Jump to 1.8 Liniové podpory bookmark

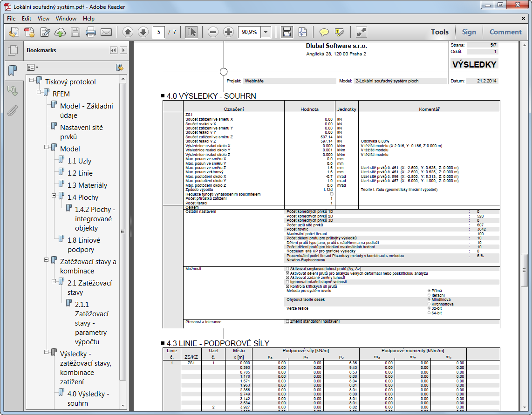84,245
